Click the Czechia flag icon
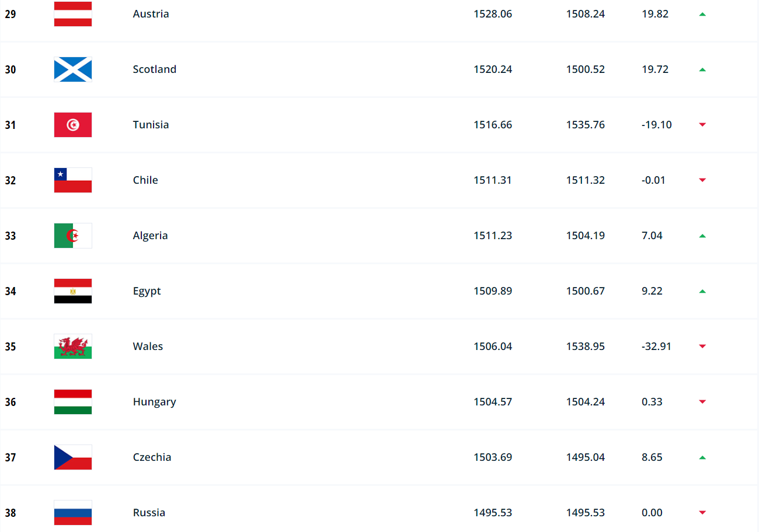 tap(73, 457)
